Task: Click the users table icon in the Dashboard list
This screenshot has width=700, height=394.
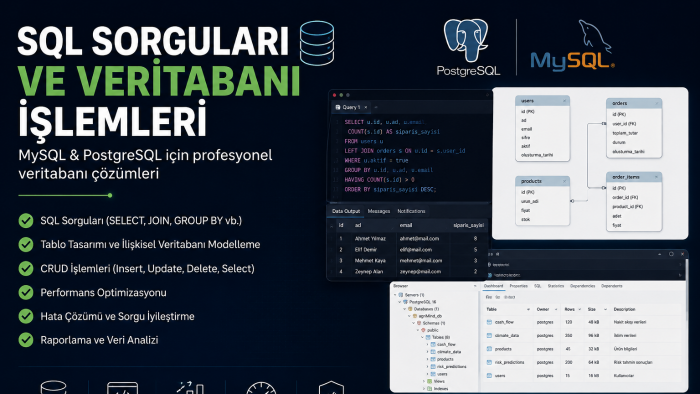Action: (489, 376)
